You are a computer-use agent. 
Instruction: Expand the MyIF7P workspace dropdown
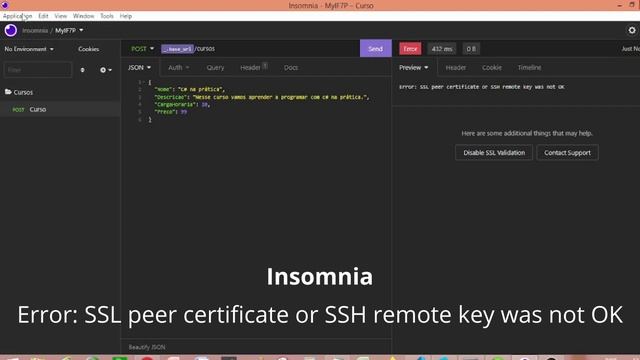(x=69, y=30)
